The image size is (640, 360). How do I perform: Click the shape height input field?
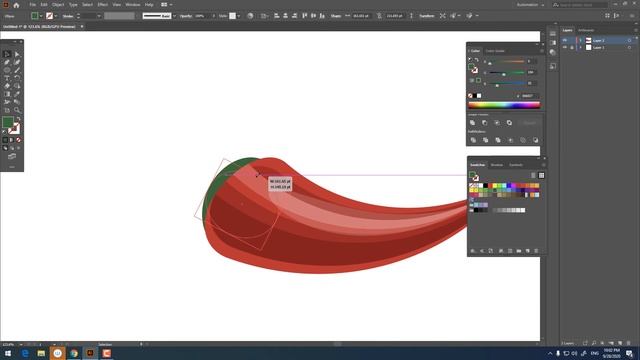394,16
